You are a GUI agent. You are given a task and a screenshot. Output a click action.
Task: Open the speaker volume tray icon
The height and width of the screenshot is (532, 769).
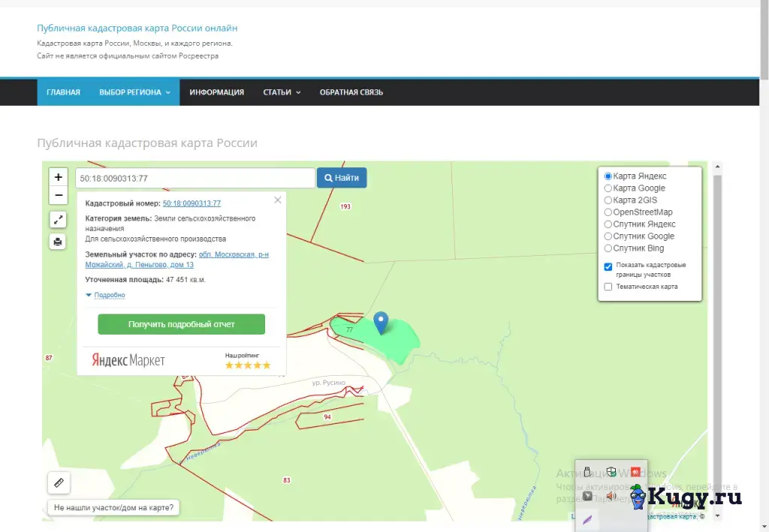(611, 496)
